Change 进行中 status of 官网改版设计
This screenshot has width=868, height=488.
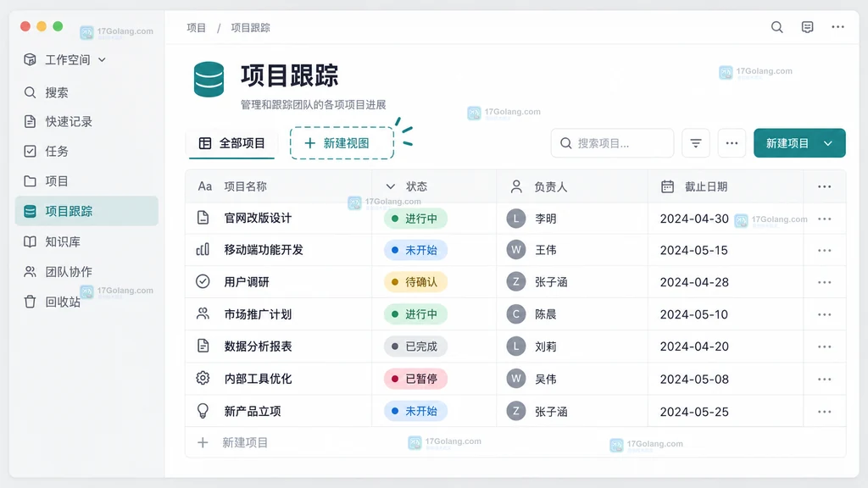[x=415, y=219]
